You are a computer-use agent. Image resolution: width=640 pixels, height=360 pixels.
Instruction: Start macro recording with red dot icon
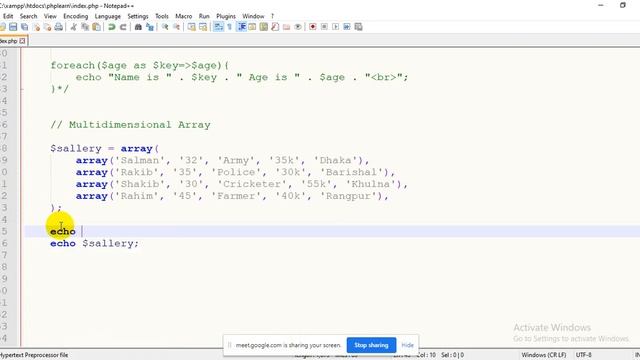click(313, 27)
